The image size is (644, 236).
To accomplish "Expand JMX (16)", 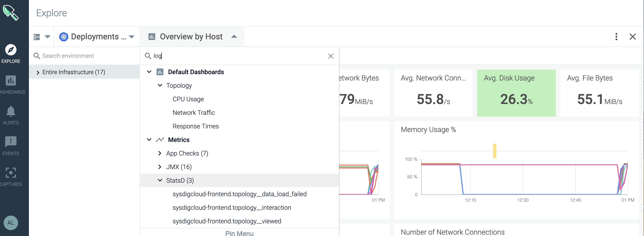I will [x=160, y=167].
